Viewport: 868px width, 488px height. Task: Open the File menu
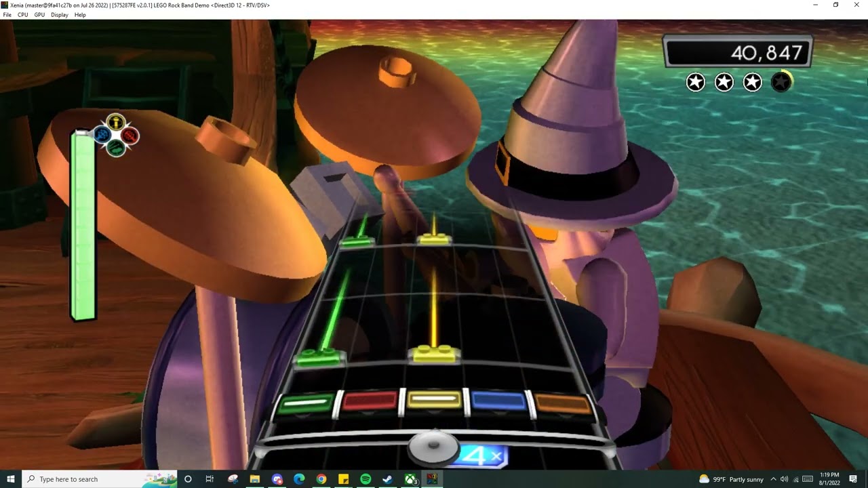(x=7, y=15)
